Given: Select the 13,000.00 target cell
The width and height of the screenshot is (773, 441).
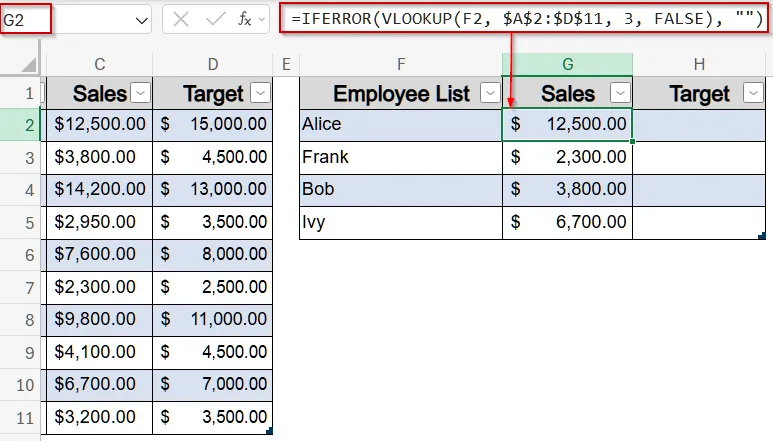Looking at the screenshot, I should point(212,190).
